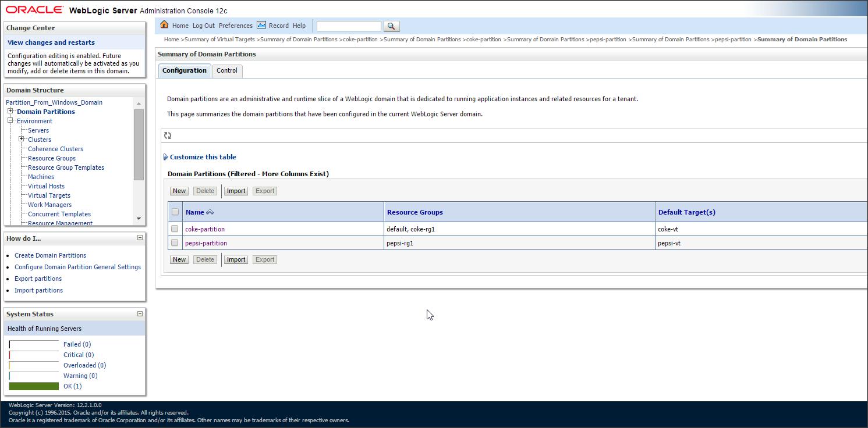Image resolution: width=868 pixels, height=428 pixels.
Task: Click the Home house icon in toolbar
Action: click(x=164, y=25)
